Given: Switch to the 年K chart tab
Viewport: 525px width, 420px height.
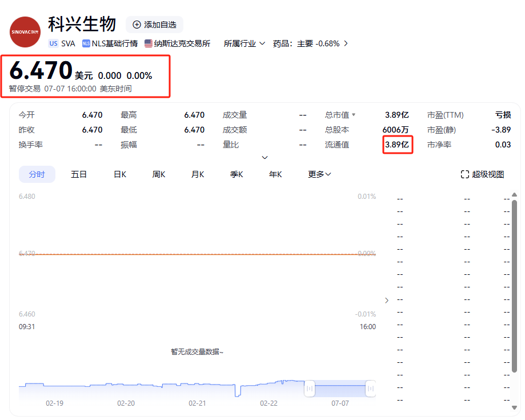Looking at the screenshot, I should 275,174.
